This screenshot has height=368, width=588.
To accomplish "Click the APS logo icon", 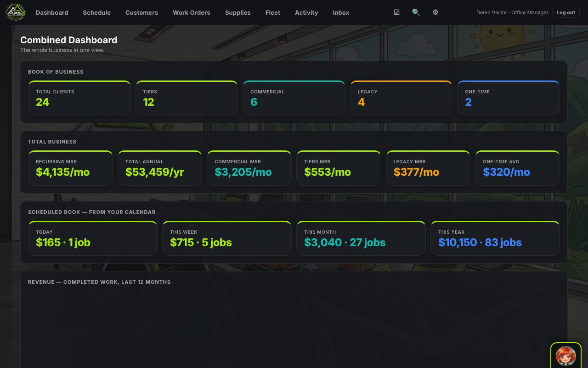I will tap(16, 12).
